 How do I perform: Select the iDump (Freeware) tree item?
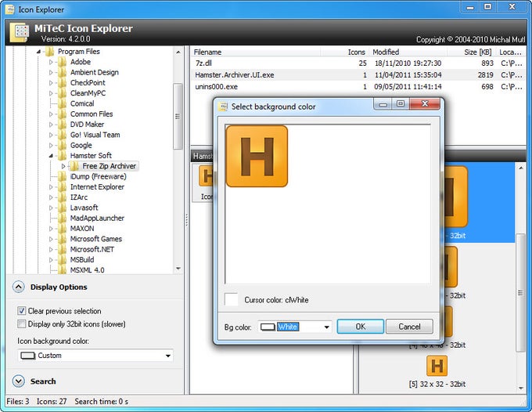point(98,176)
